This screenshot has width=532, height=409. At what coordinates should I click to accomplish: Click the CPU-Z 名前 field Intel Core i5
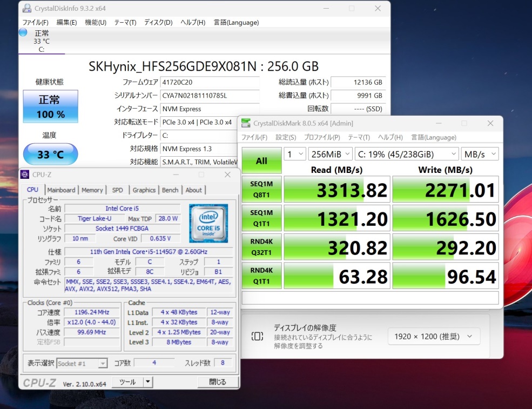click(122, 209)
